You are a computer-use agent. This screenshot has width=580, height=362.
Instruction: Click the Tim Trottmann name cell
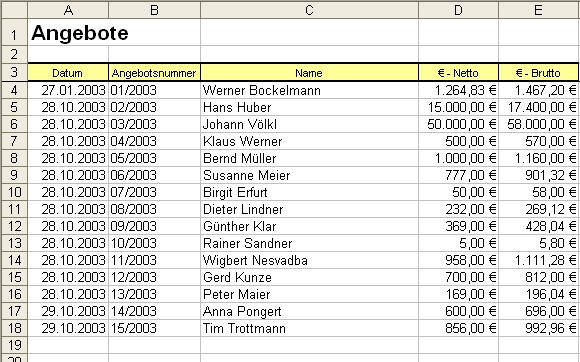click(x=309, y=328)
